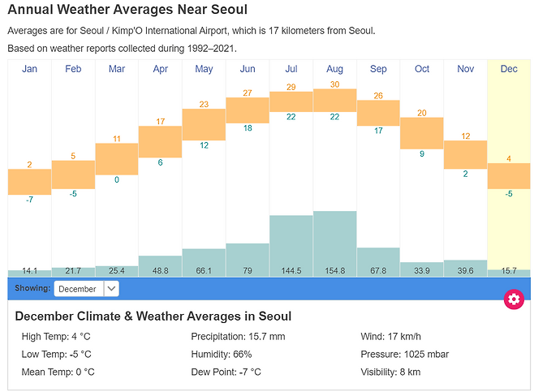Click the August orange temperature bar
The image size is (534, 392).
(x=334, y=101)
